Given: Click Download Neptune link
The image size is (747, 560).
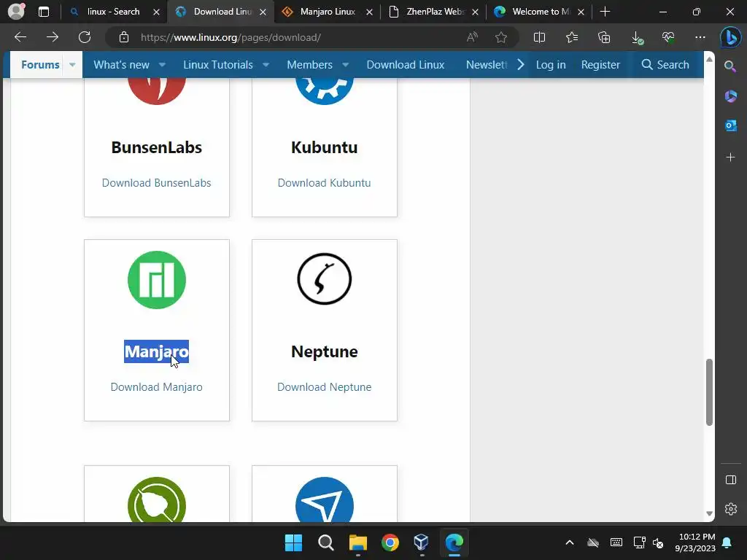Looking at the screenshot, I should point(325,387).
